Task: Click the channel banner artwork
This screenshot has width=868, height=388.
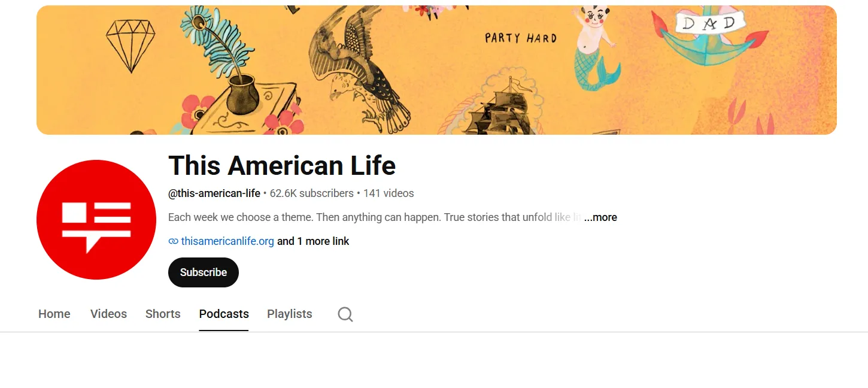Action: [436, 70]
